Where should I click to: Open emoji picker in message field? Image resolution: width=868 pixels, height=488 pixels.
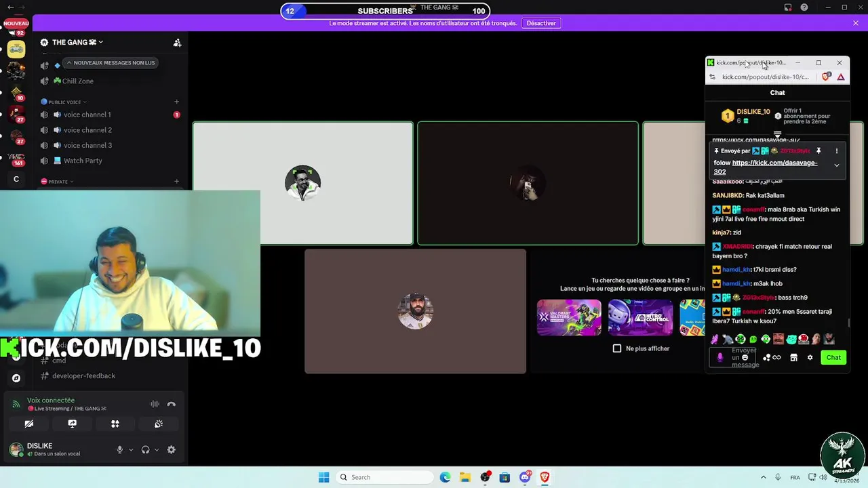745,357
